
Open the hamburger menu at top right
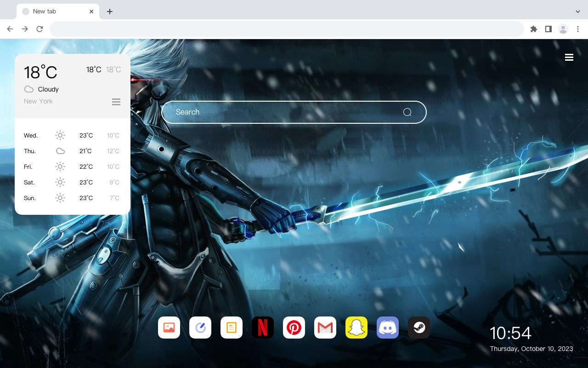pos(569,57)
